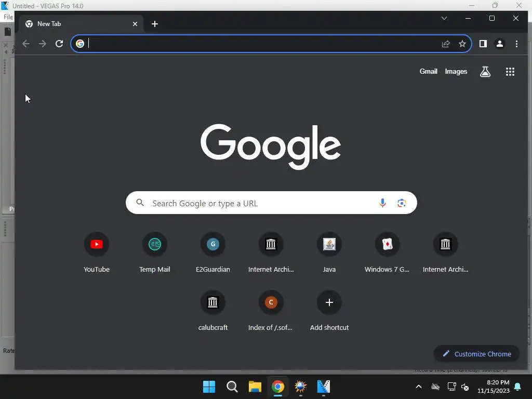Viewport: 532px width, 399px height.
Task: Open the first Internet Archi... shortcut
Action: tap(271, 252)
